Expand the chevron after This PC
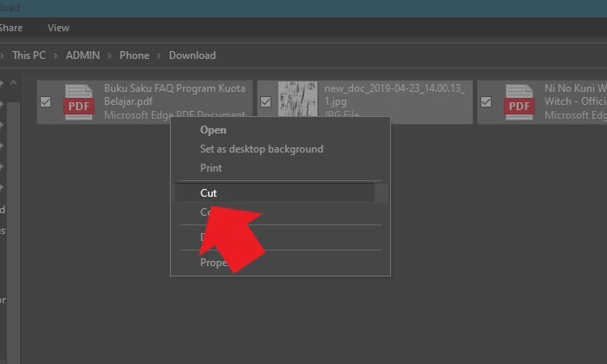The width and height of the screenshot is (607, 364). coord(55,55)
